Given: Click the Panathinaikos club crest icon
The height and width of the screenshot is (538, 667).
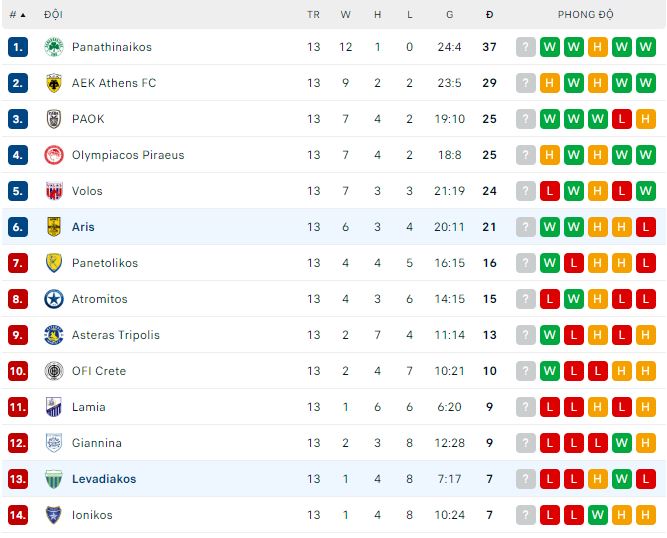Looking at the screenshot, I should coord(54,47).
